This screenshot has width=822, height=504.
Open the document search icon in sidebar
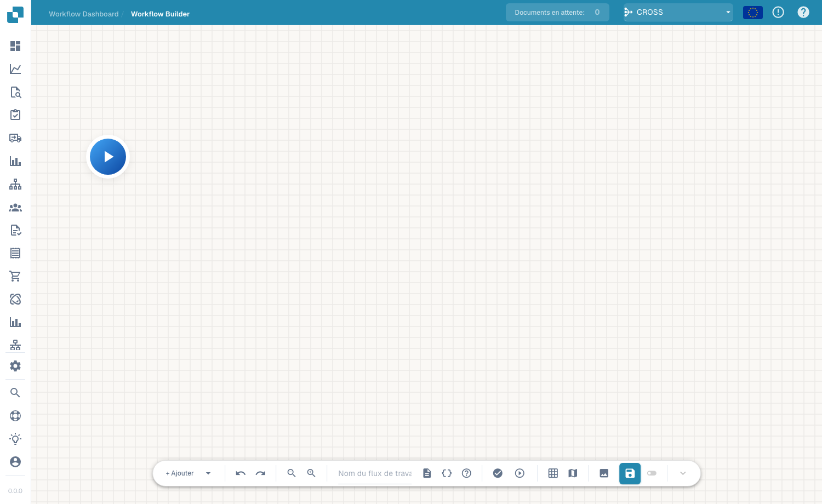[x=15, y=92]
